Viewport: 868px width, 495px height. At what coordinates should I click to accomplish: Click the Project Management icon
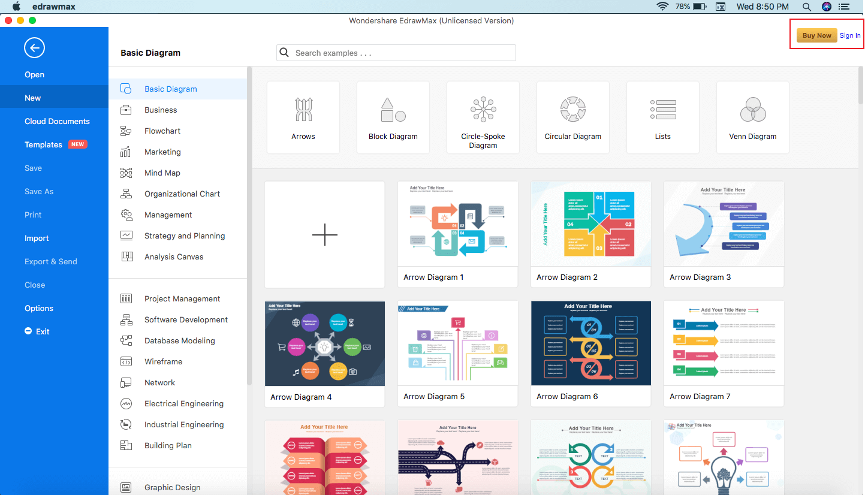pyautogui.click(x=126, y=298)
